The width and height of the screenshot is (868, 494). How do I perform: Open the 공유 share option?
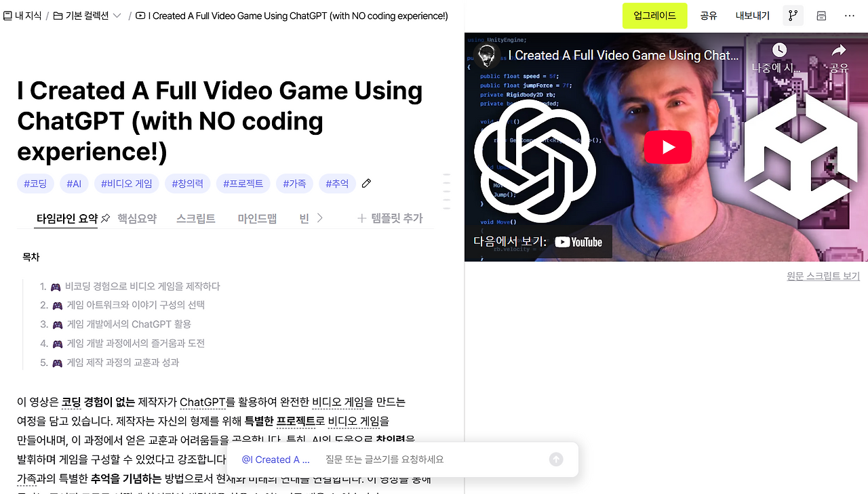pyautogui.click(x=709, y=16)
